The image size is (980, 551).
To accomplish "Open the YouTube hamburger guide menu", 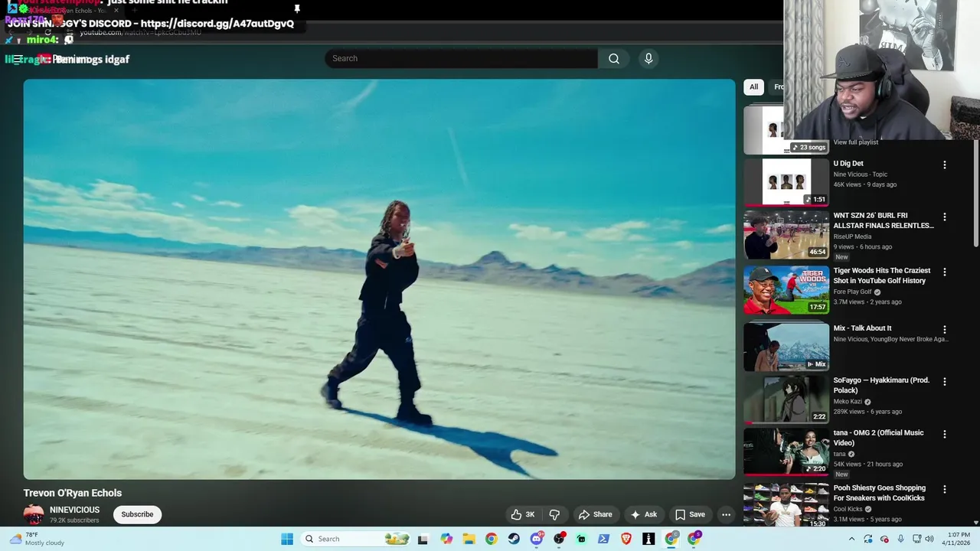I will 17,59.
